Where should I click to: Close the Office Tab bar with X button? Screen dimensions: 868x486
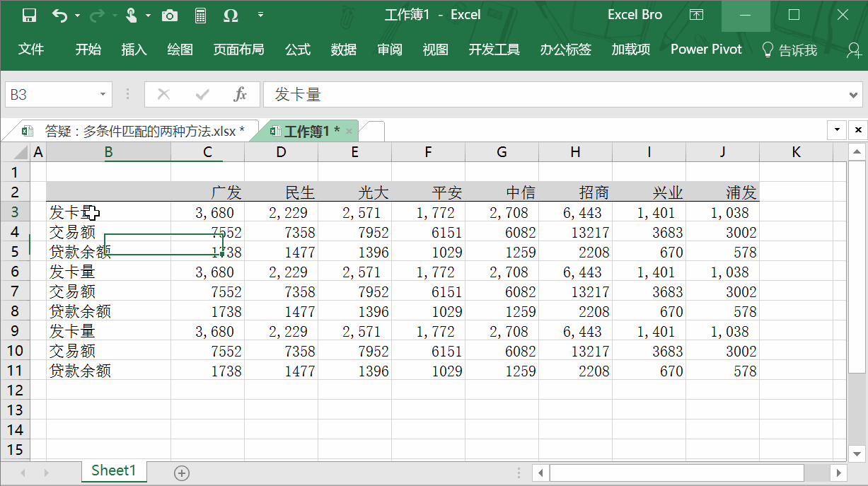point(858,130)
